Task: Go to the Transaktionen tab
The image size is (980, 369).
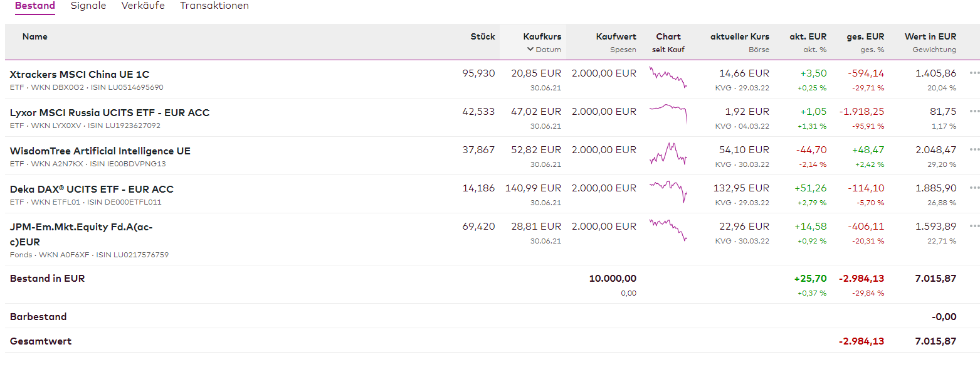Action: [214, 6]
